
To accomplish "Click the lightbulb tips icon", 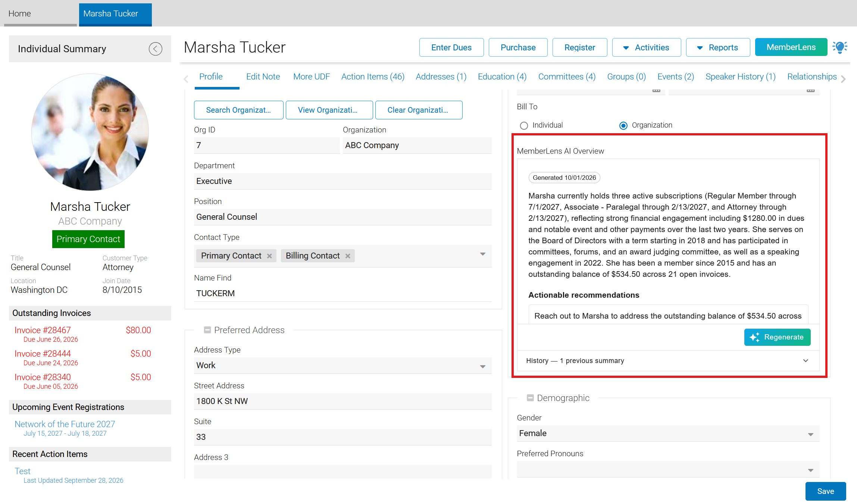I will click(x=840, y=47).
